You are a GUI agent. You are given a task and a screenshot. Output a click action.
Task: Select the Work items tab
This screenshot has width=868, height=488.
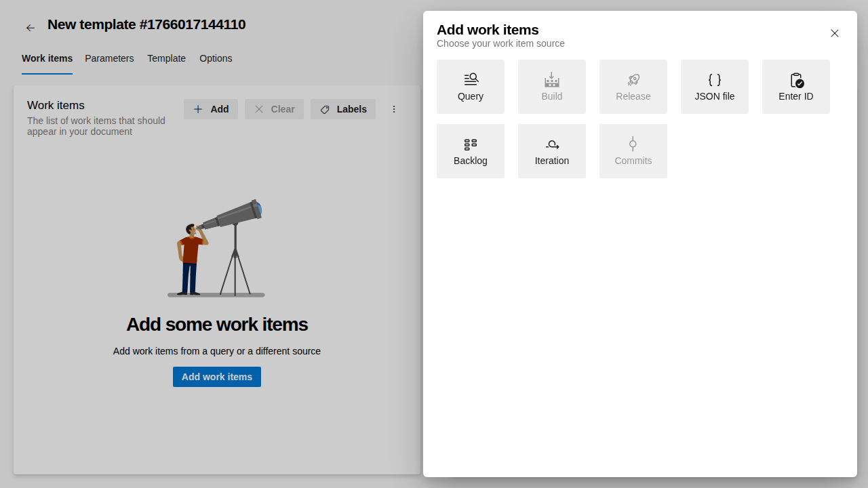pos(47,58)
